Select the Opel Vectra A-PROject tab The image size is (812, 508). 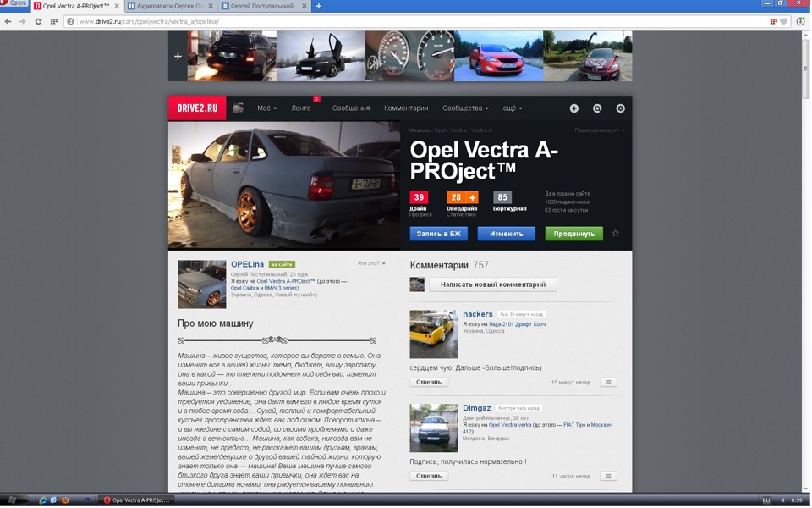point(75,6)
